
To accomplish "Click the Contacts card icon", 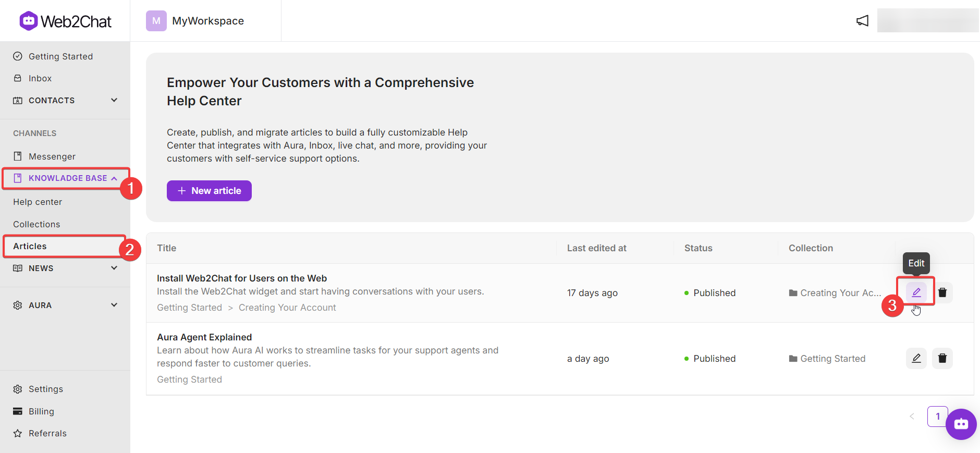I will (x=18, y=100).
